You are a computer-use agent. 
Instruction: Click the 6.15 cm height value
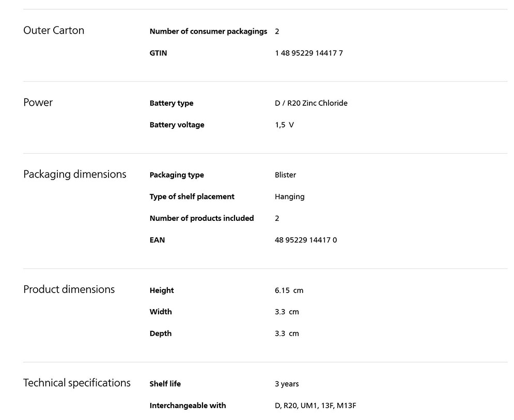point(289,290)
